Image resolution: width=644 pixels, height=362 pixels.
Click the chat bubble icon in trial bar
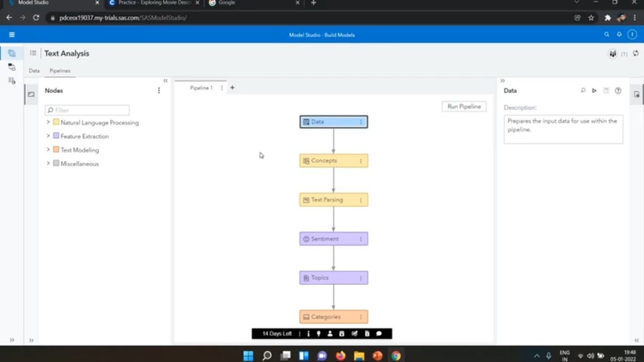[379, 333]
